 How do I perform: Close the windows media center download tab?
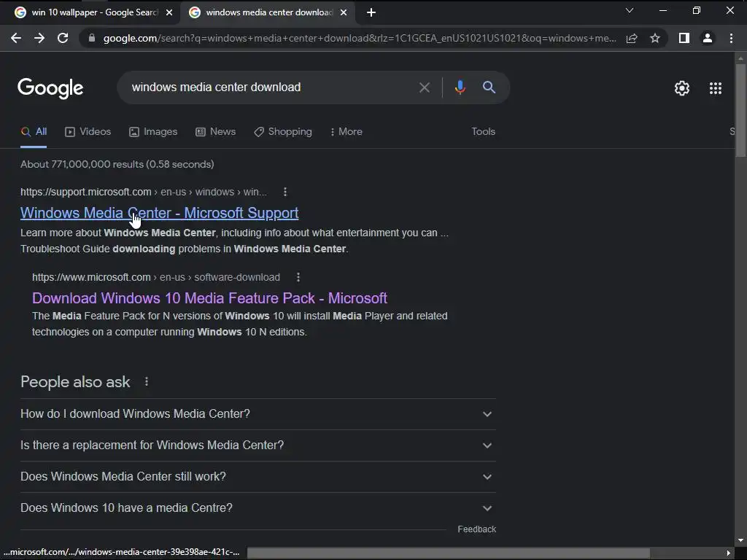(344, 12)
